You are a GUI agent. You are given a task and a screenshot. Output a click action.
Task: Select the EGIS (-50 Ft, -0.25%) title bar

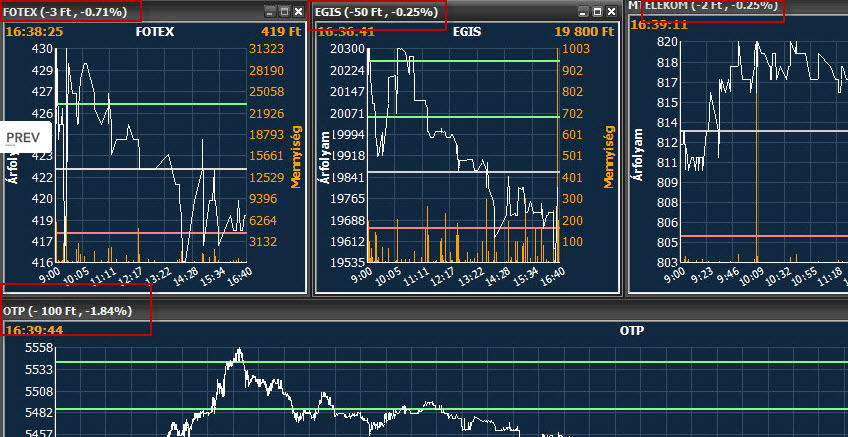[466, 11]
